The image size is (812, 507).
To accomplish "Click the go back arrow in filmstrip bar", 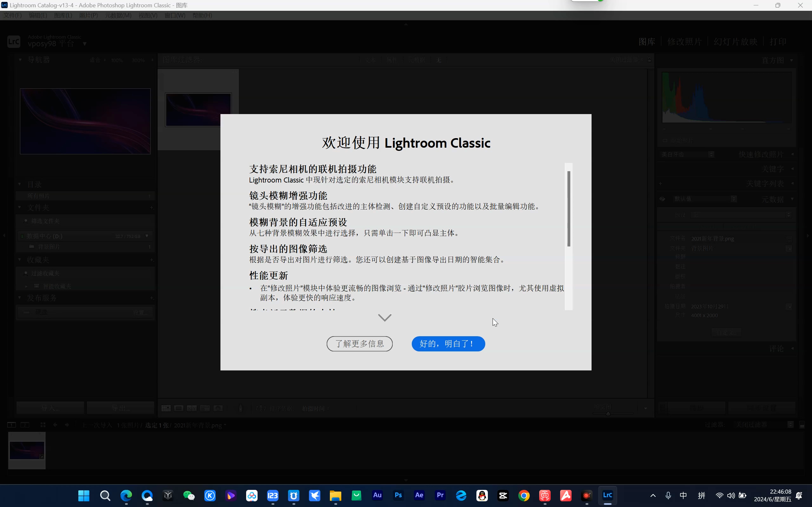I will coord(55,425).
